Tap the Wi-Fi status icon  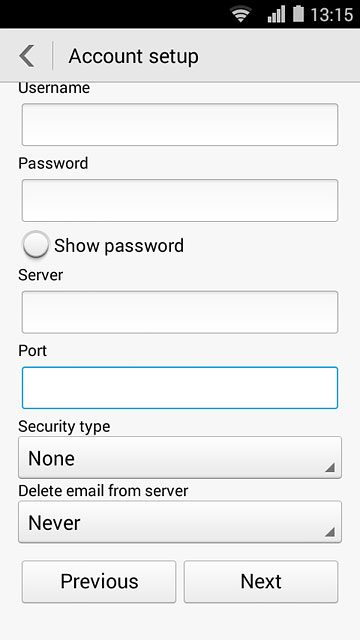click(241, 14)
